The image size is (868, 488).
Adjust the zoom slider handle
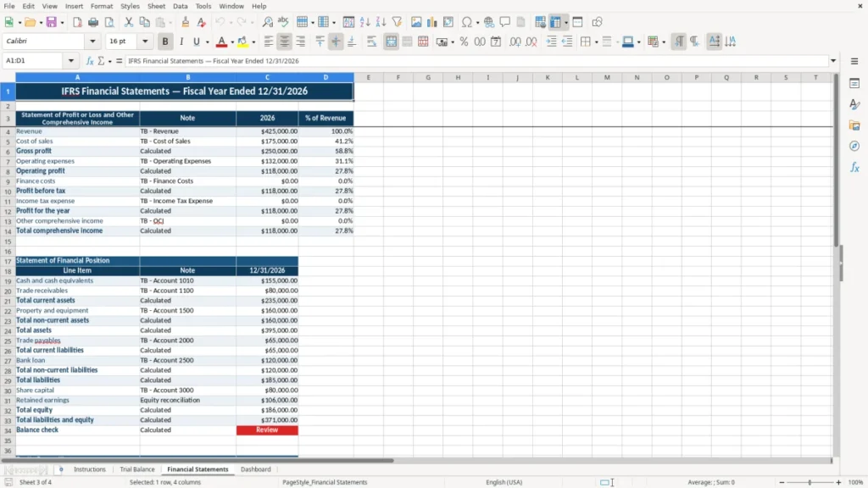pos(810,482)
